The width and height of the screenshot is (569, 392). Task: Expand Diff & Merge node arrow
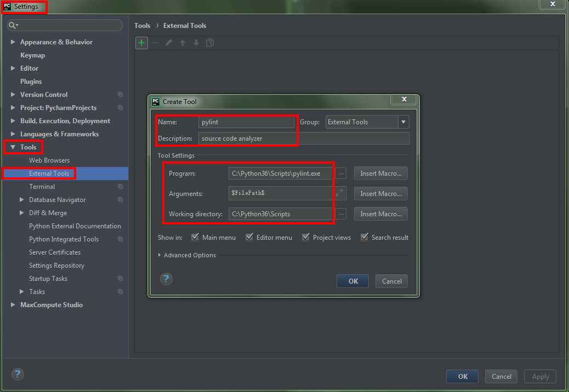click(x=21, y=212)
